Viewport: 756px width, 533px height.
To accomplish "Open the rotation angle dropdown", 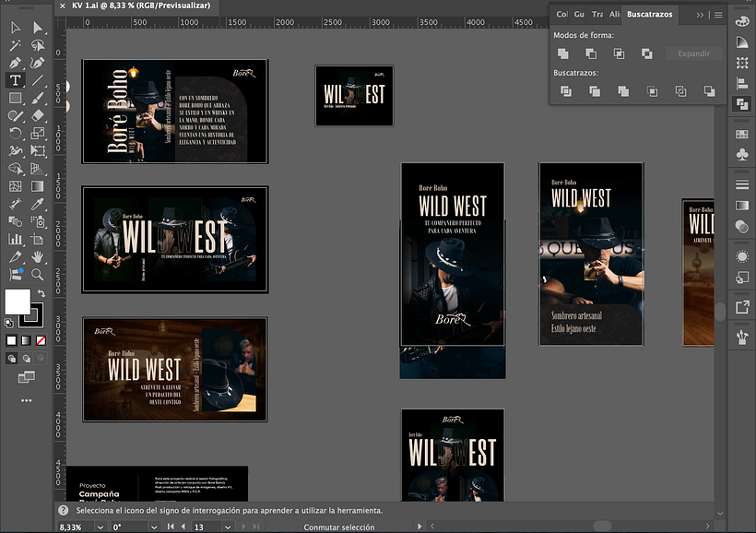I will tap(154, 527).
